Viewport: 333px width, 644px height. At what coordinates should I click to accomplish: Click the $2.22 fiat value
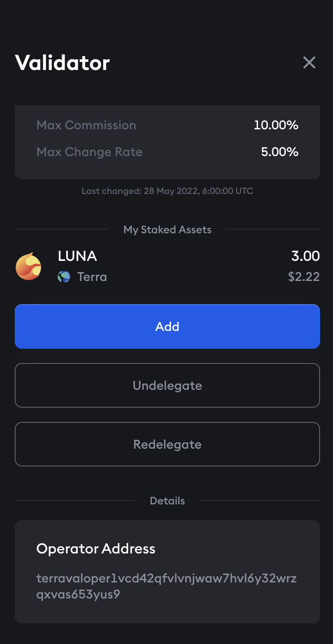click(x=304, y=277)
